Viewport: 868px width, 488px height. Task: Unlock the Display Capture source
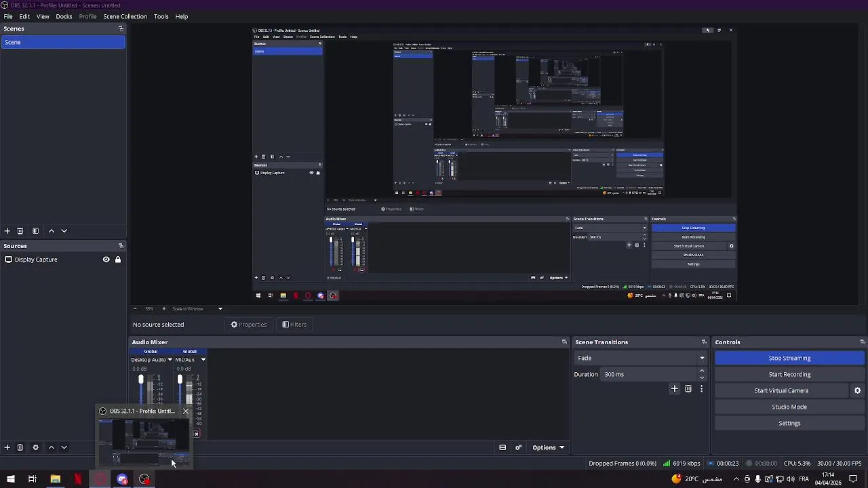[x=118, y=260]
